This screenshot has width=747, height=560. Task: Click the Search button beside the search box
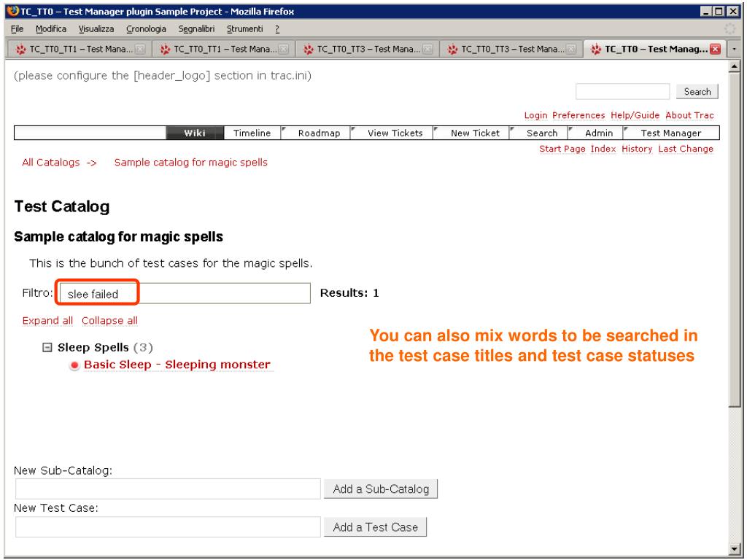[x=697, y=92]
